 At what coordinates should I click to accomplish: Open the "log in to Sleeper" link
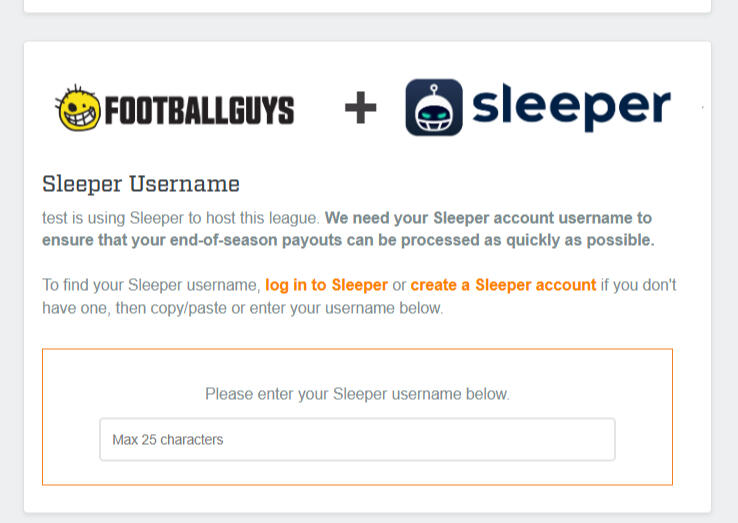[326, 285]
